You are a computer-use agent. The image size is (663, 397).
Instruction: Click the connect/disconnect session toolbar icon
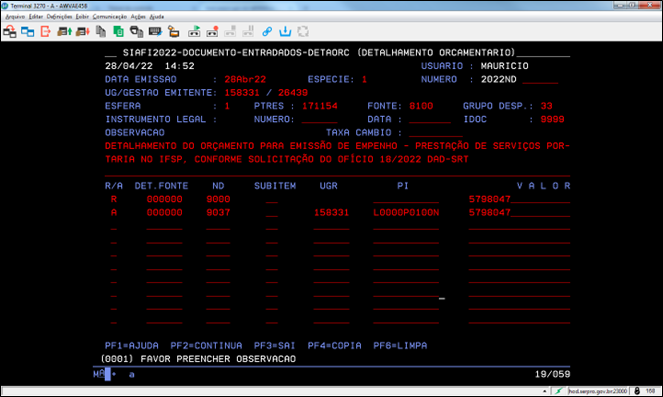pos(10,32)
